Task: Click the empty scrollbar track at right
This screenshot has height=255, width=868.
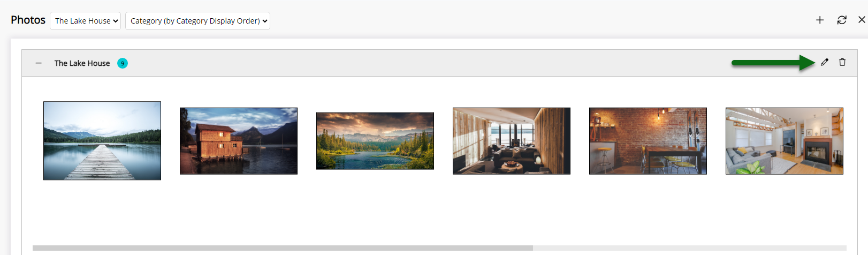Action: click(690, 248)
